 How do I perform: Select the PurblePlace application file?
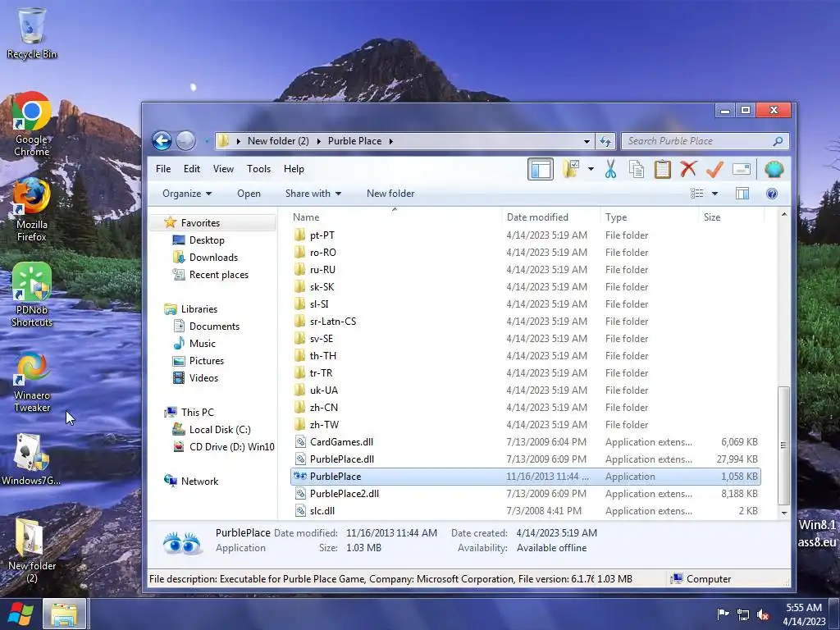[526, 477]
